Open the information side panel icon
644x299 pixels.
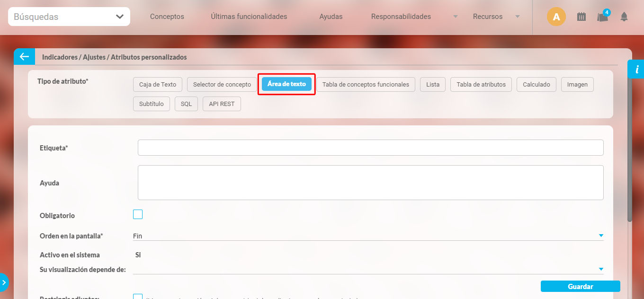pos(636,69)
